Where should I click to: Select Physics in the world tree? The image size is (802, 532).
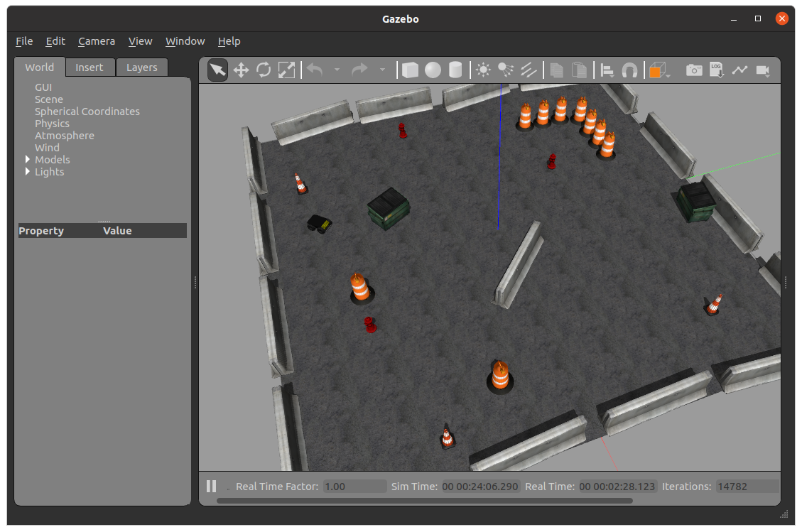click(x=52, y=124)
